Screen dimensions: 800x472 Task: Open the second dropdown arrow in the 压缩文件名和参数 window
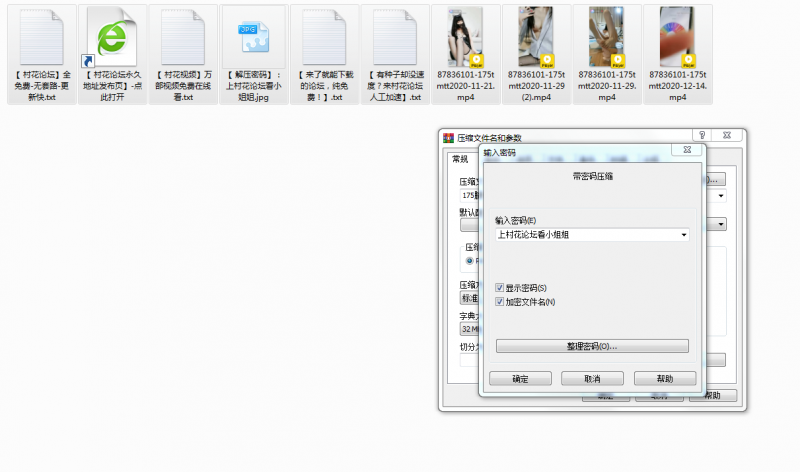[x=721, y=224]
